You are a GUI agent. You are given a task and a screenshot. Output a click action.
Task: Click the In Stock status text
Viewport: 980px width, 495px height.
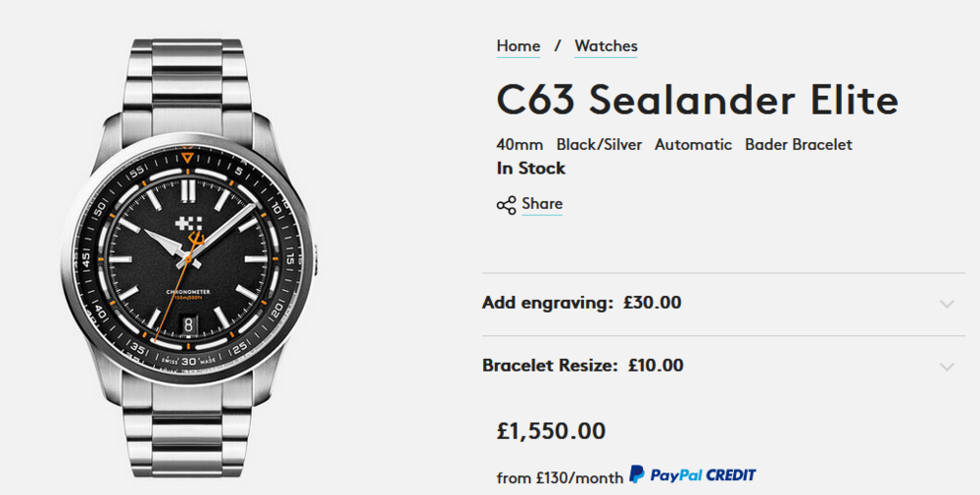coord(531,169)
